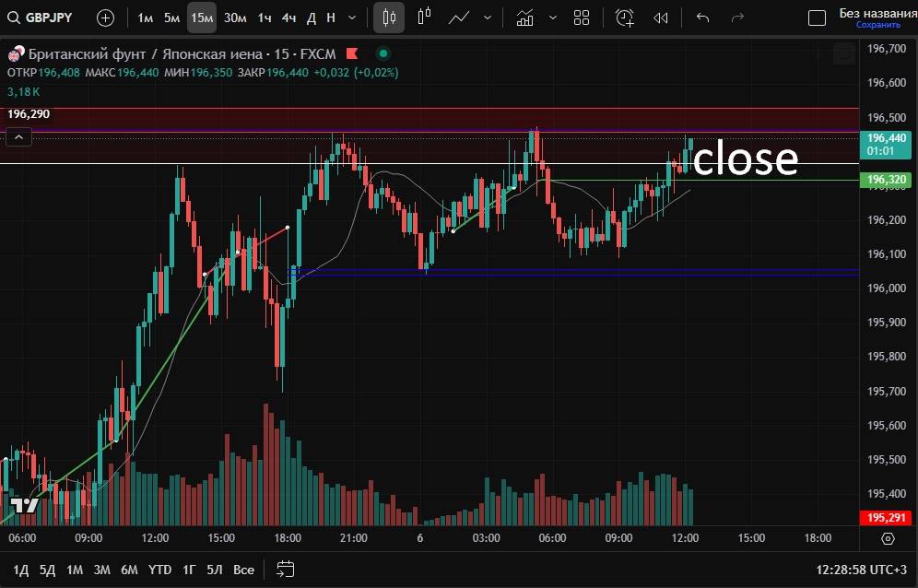The height and width of the screenshot is (588, 918).
Task: Expand the timeframe interval dropdown arrow
Action: (x=352, y=18)
